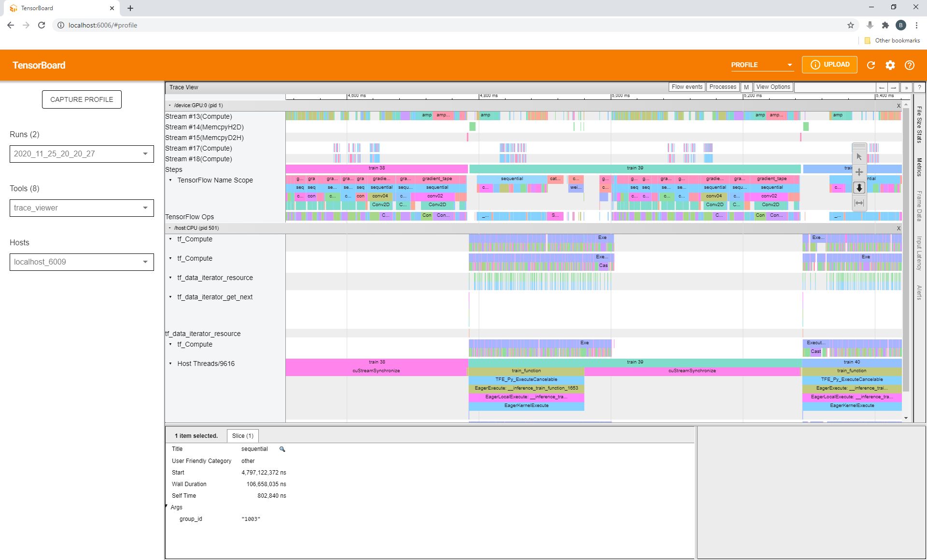Collapse the TensorFlow Name Scope row
The image size is (927, 560).
pyautogui.click(x=170, y=180)
